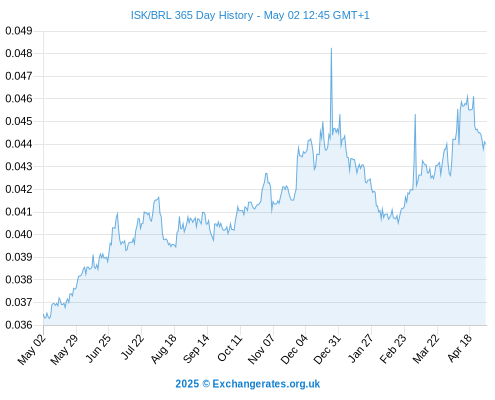Select the Feb 23 date label
Screen dimensions: 495x400
click(x=393, y=349)
